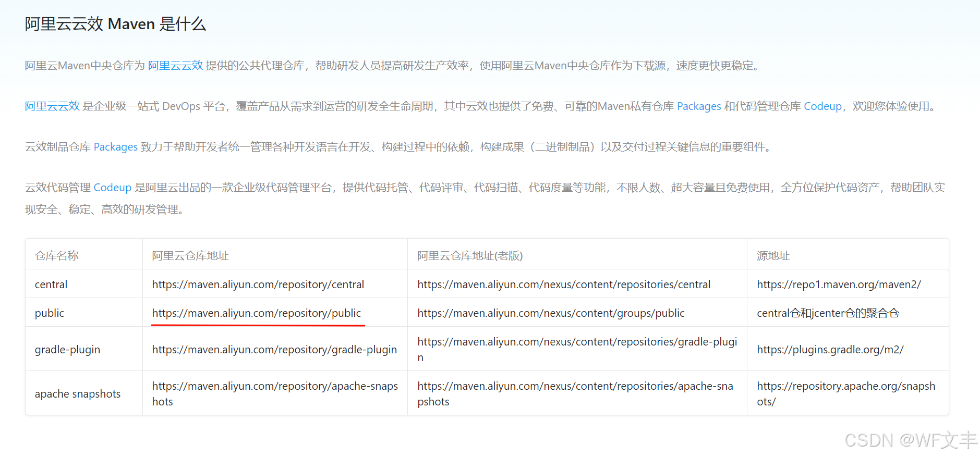
Task: Click the nexus repositories/gradle-plugin old address
Action: pyautogui.click(x=577, y=350)
